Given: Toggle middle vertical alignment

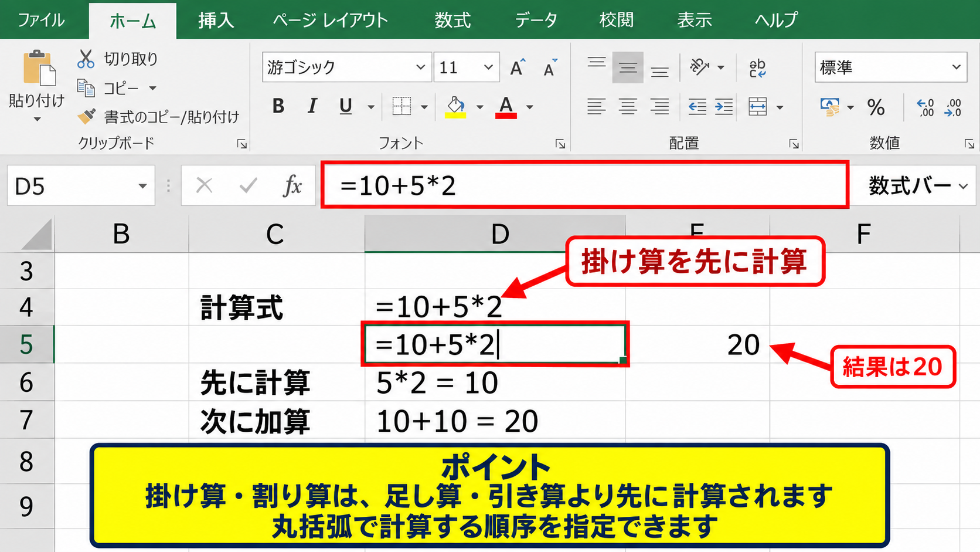Looking at the screenshot, I should tap(628, 67).
